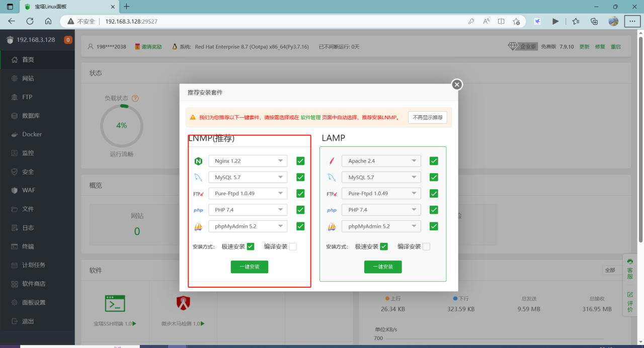Viewport: 644px width, 348px height.
Task: Select Docker in the left sidebar
Action: [31, 134]
